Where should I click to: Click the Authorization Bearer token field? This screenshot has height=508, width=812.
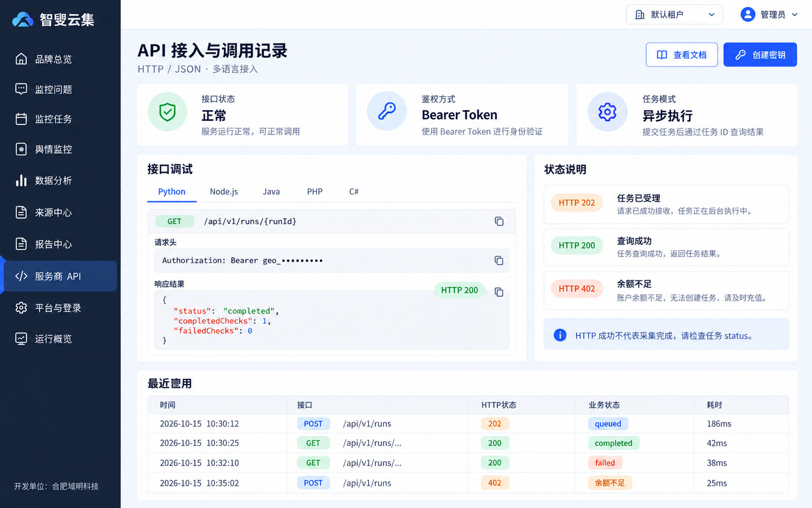pyautogui.click(x=332, y=260)
